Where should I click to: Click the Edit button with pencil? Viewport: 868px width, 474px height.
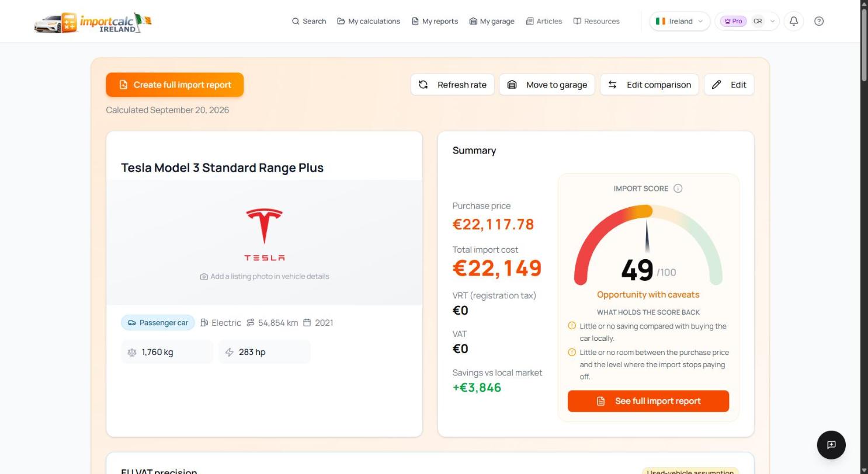729,85
